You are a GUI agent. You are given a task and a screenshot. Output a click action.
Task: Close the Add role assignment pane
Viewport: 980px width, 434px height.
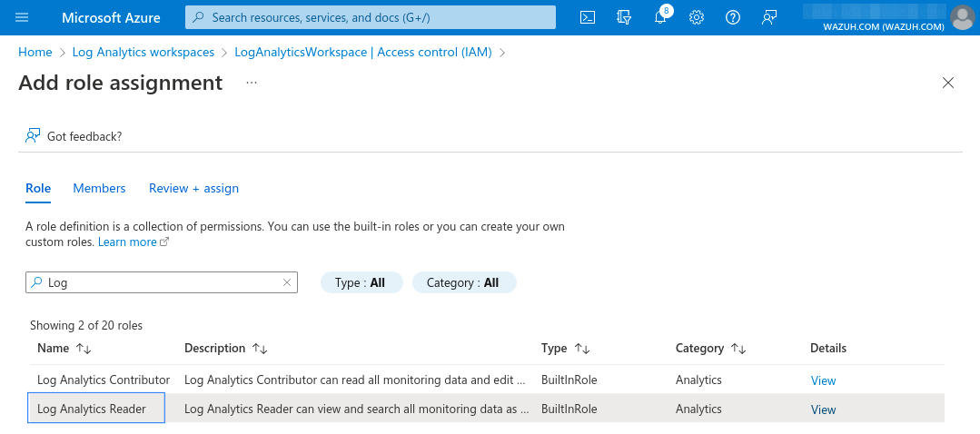click(948, 83)
